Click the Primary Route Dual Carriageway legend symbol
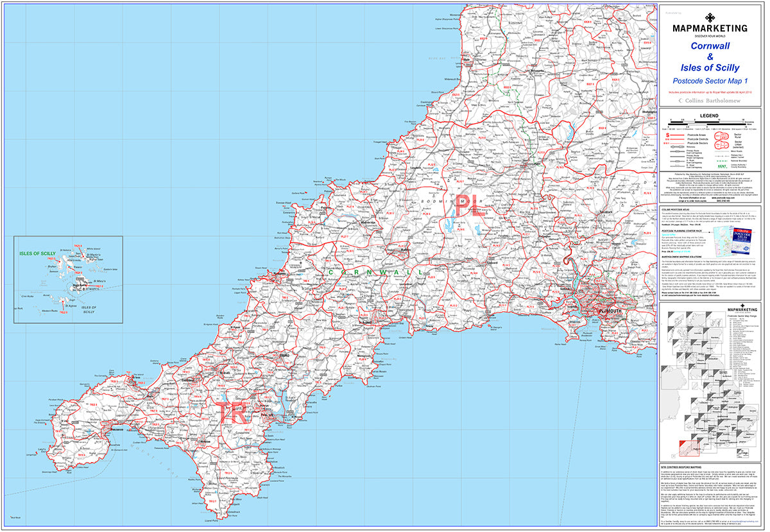The image size is (770, 532). point(677,151)
